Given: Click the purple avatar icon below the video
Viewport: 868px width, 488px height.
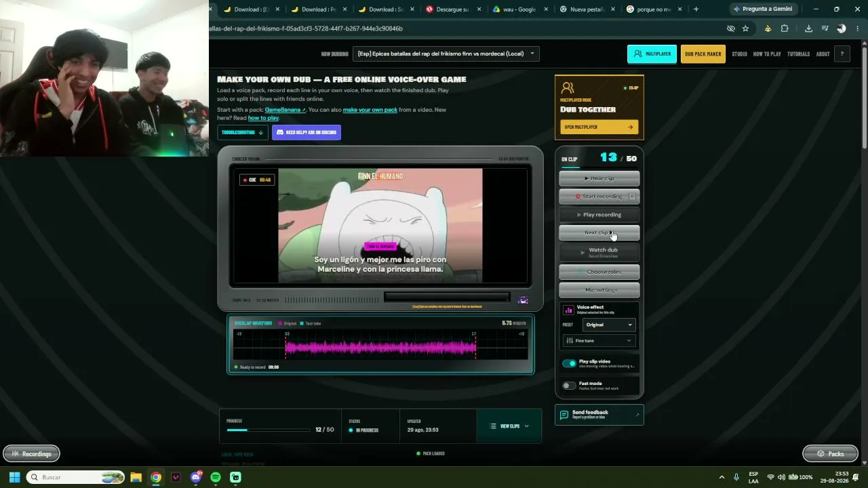Looking at the screenshot, I should pyautogui.click(x=523, y=300).
